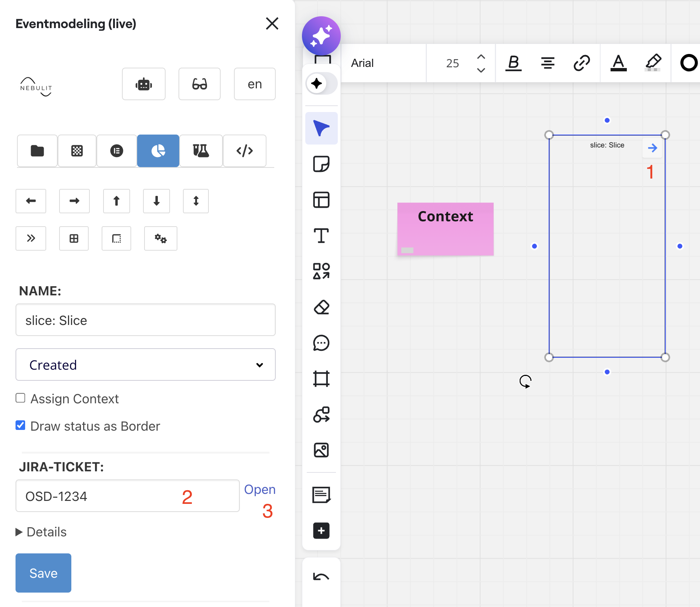Switch to the code tab
This screenshot has width=700, height=607.
point(244,151)
